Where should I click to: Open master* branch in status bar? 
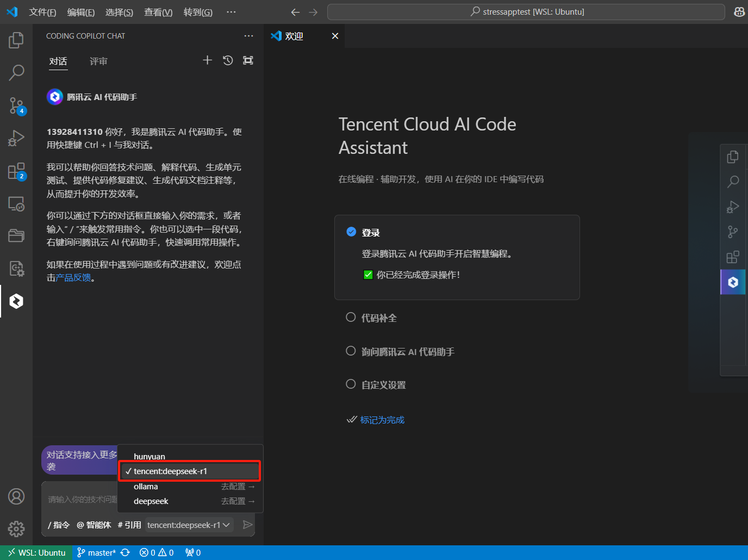[x=96, y=552]
